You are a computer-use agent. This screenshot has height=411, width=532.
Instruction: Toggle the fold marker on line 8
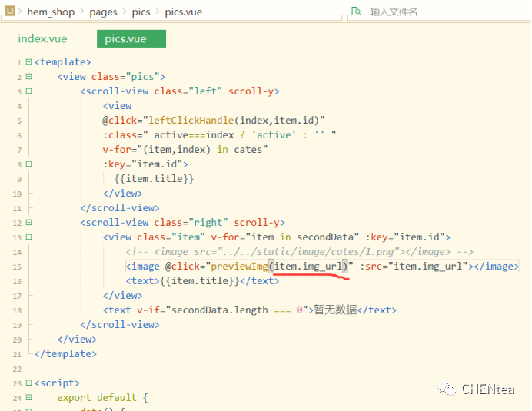(x=28, y=164)
